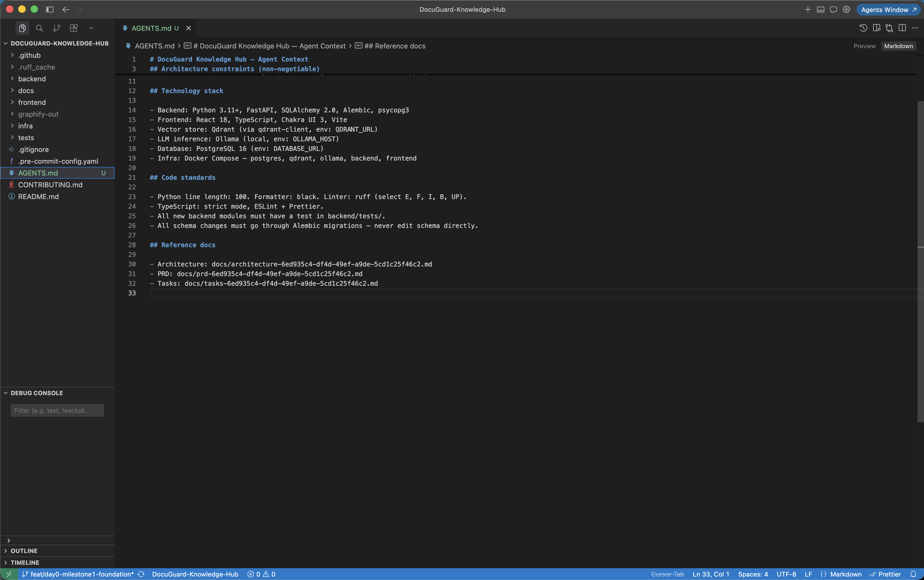Click the Technology stack heading line
Viewport: 924px width, 580px height.
187,91
